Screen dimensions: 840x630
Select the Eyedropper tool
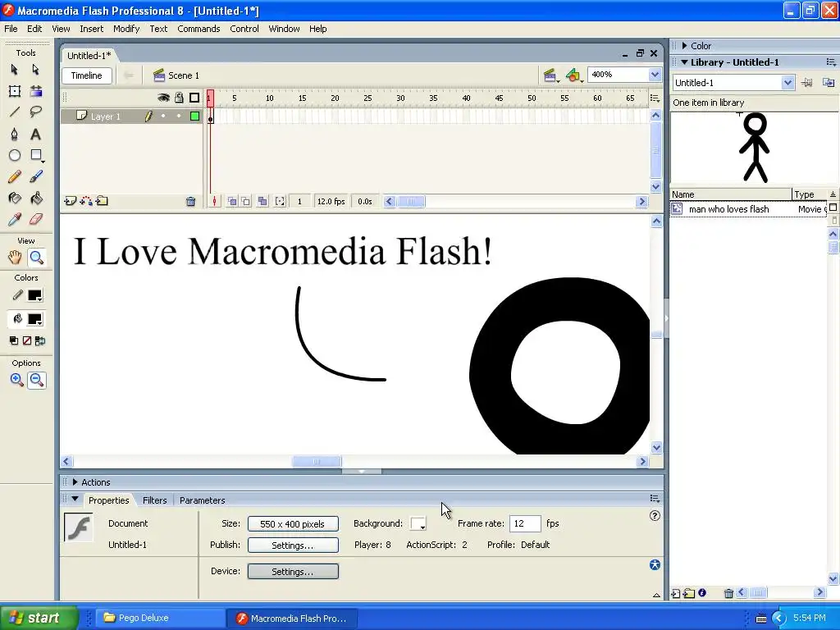15,220
